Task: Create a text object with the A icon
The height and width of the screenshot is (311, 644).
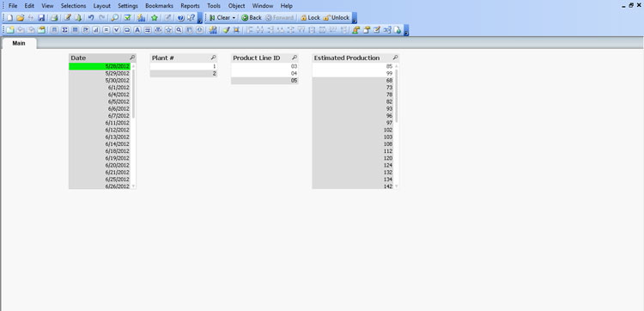Action: (x=137, y=30)
